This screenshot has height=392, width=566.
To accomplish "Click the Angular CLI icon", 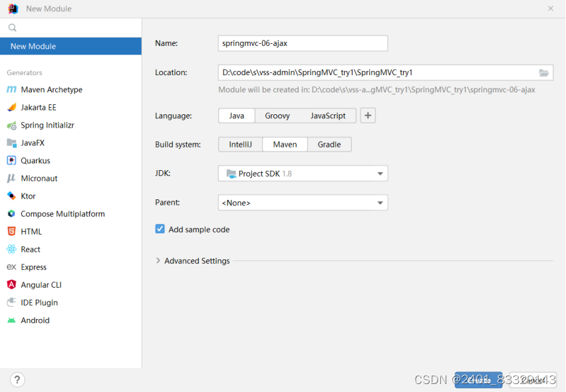I will click(x=11, y=284).
